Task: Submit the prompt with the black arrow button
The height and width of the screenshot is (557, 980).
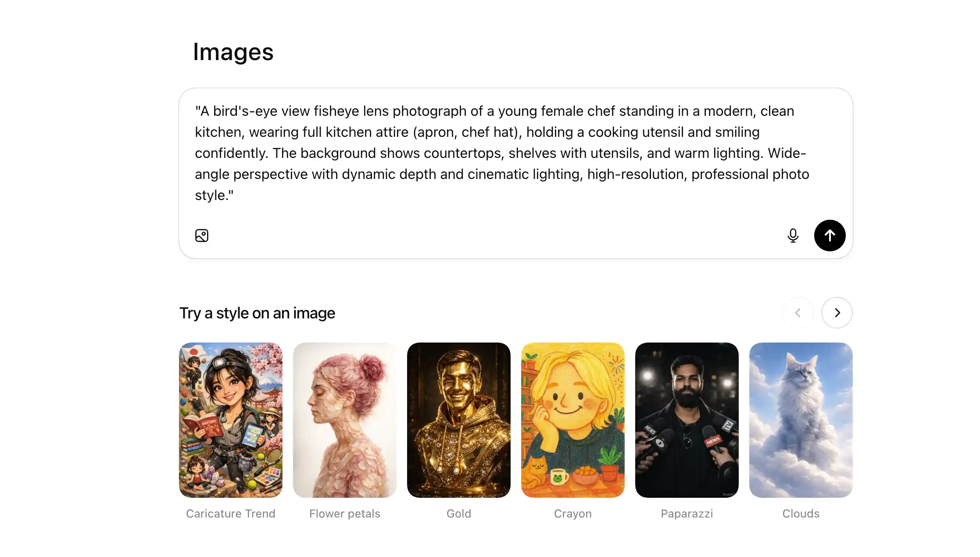Action: (x=830, y=236)
